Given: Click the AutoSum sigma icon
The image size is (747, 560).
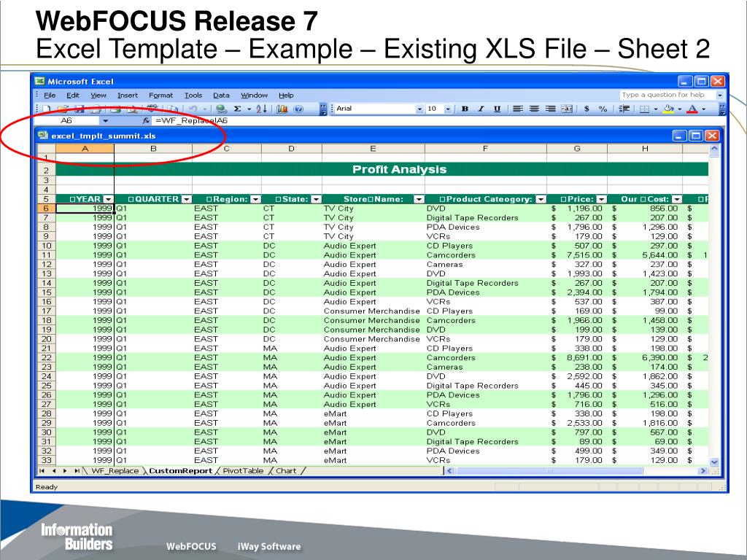Looking at the screenshot, I should click(237, 109).
